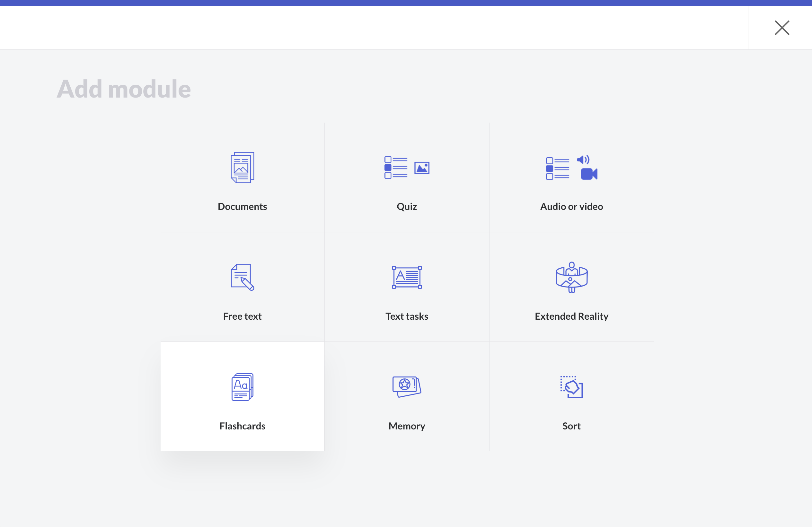Choose the Sort label
Screen dimensions: 812x527
tap(571, 426)
